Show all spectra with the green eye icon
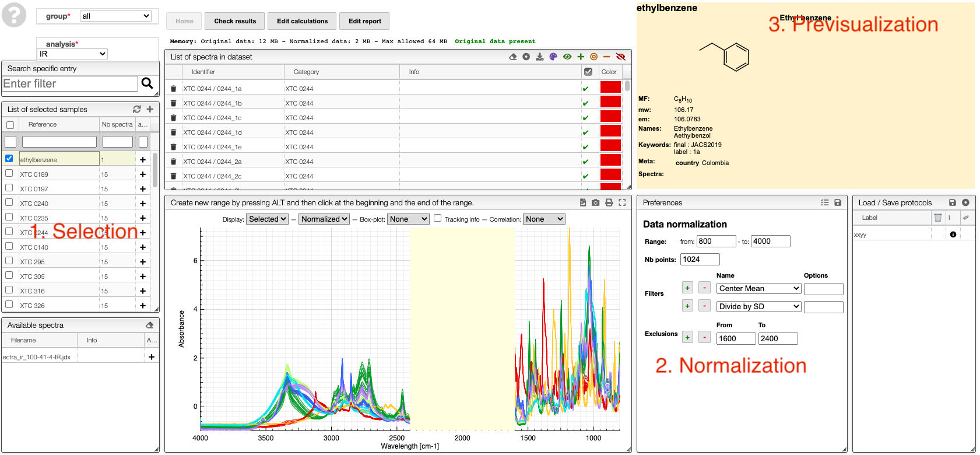 [567, 57]
